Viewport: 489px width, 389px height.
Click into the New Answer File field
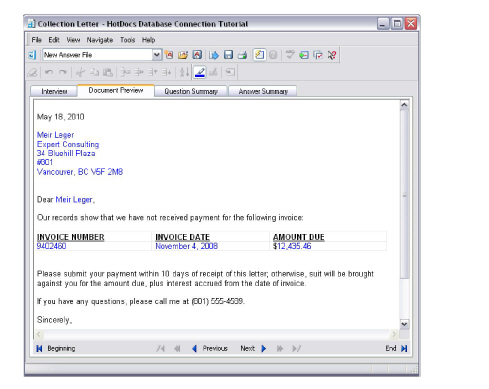(x=97, y=55)
